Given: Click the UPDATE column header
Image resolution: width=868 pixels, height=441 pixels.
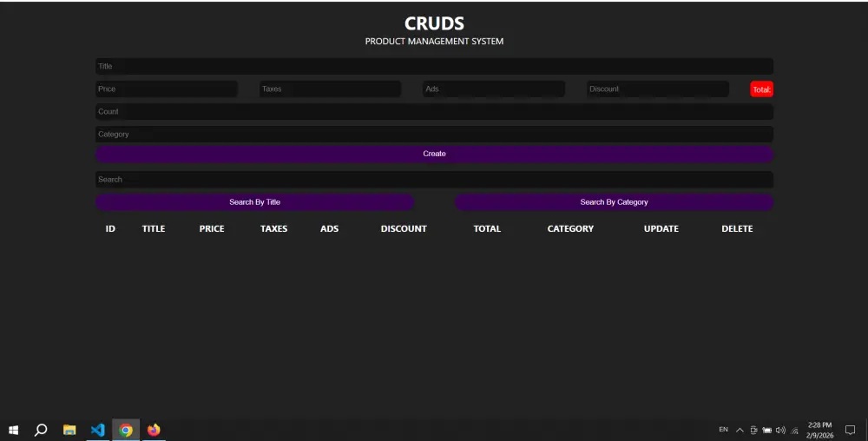Looking at the screenshot, I should (661, 228).
